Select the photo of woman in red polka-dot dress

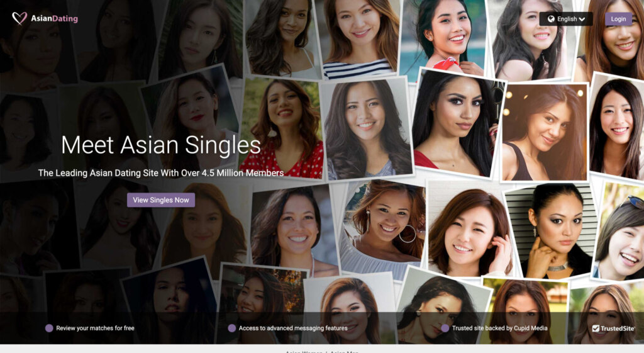281,128
